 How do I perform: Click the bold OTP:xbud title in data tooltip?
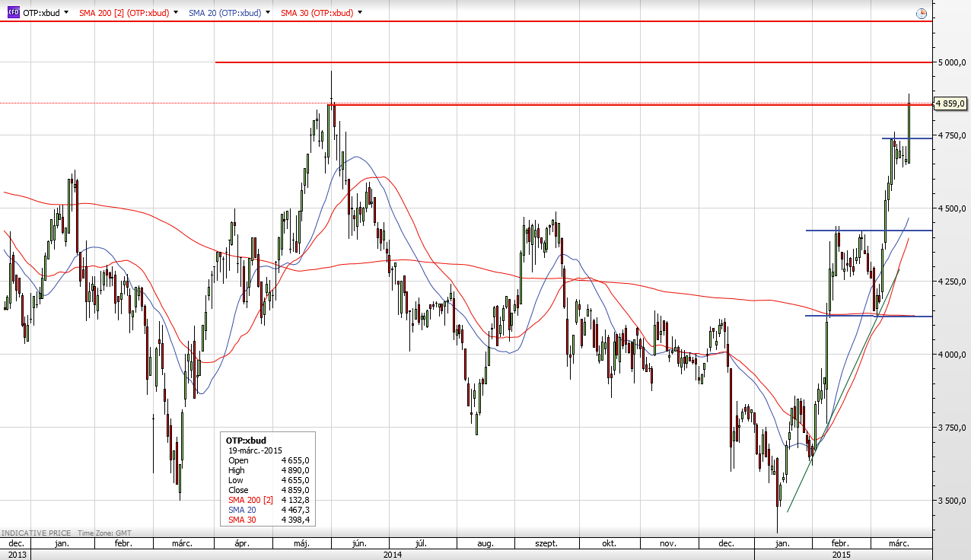pyautogui.click(x=246, y=441)
